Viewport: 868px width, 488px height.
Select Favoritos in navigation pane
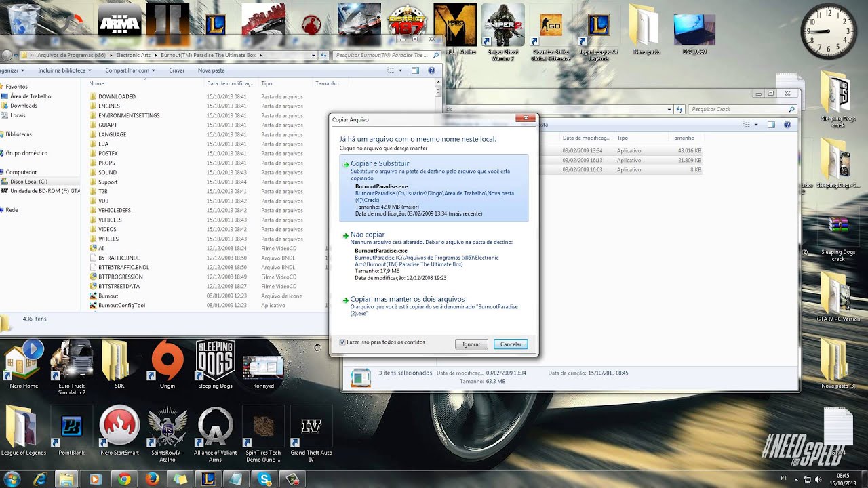[x=17, y=87]
